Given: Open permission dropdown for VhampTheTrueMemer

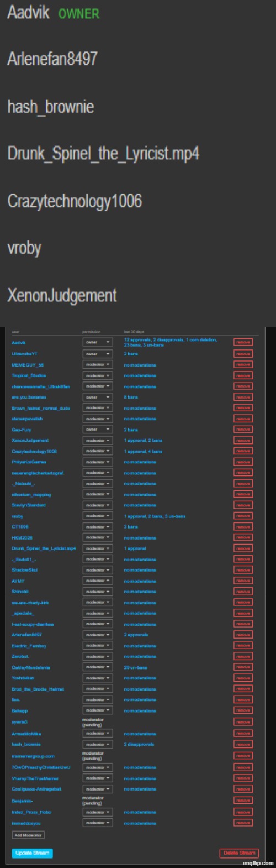Looking at the screenshot, I should pos(98,778).
